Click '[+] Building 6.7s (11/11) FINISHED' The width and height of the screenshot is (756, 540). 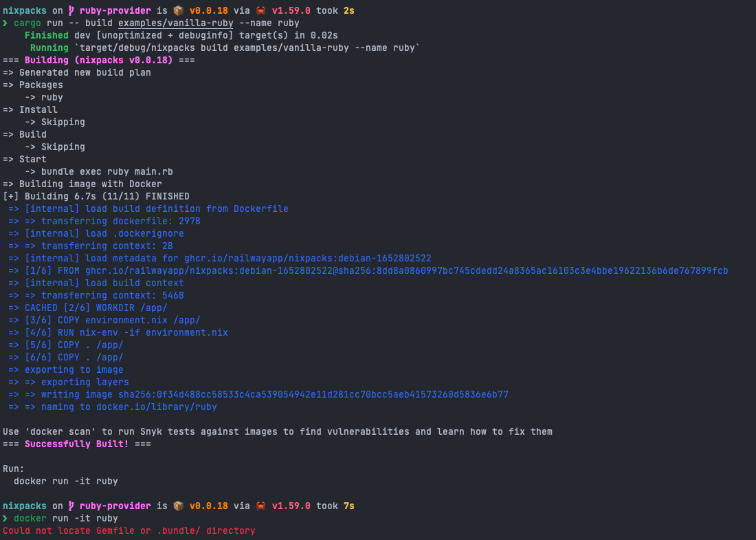pos(96,197)
